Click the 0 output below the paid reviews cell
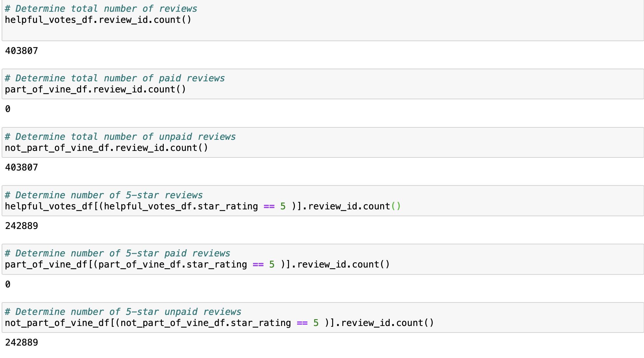 pos(8,109)
